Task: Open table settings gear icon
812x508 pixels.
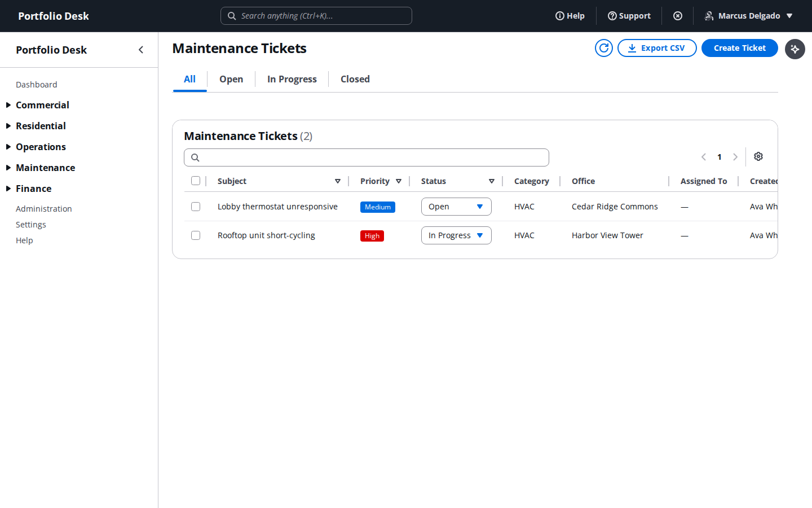Action: point(758,156)
